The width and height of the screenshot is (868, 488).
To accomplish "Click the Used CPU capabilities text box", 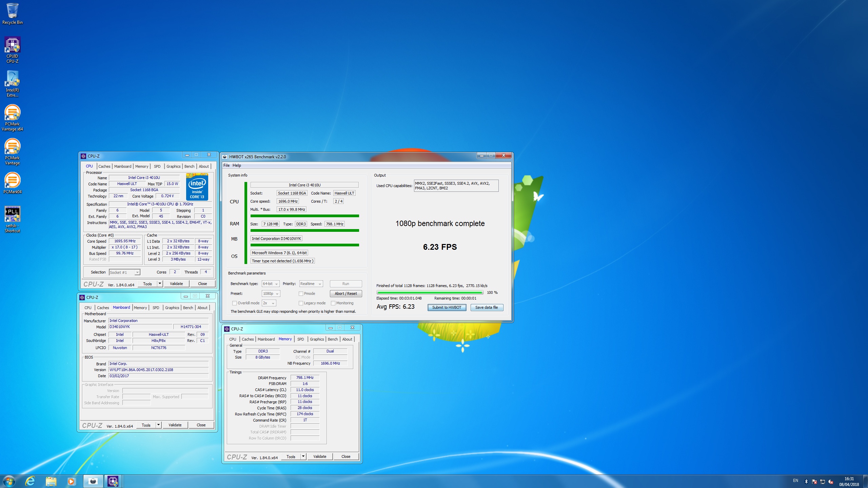I will pos(456,186).
